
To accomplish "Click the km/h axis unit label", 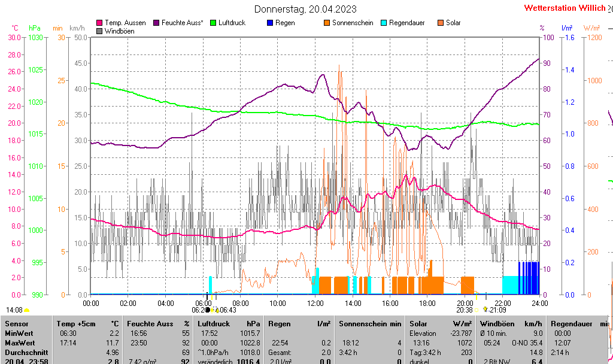I will click(77, 28).
